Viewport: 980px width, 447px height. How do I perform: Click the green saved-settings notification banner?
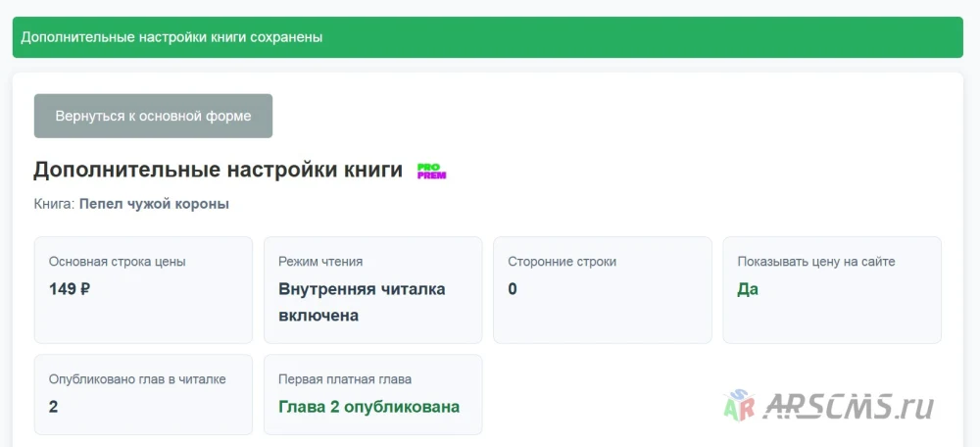pos(487,37)
